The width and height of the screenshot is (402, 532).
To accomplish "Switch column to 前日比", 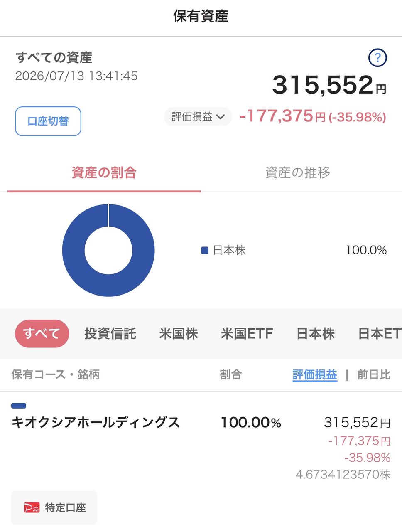I will click(374, 374).
